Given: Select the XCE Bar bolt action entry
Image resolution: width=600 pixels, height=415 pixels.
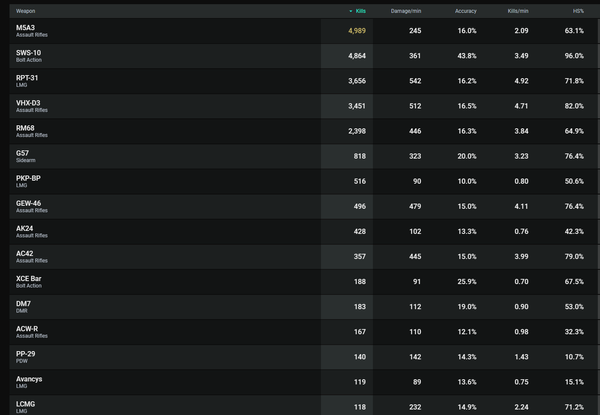Looking at the screenshot, I should coord(304,282).
